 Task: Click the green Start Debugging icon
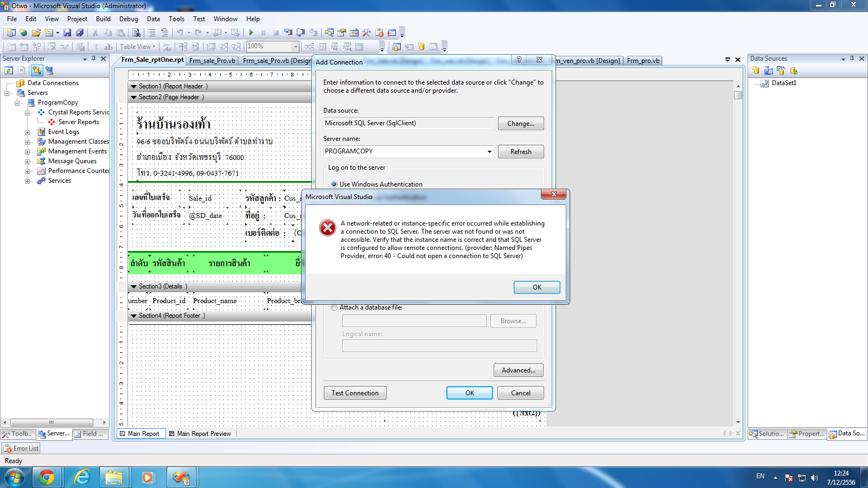251,33
